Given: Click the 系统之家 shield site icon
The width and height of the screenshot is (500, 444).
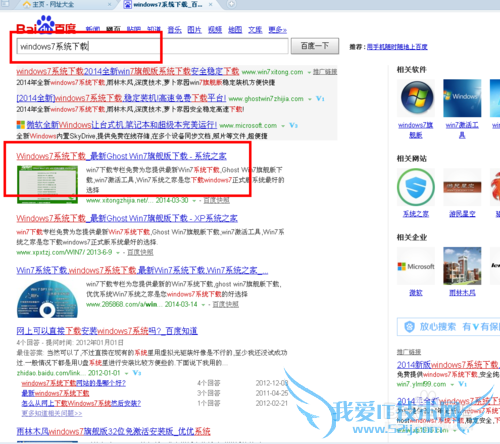Looking at the screenshot, I should pos(416,187).
